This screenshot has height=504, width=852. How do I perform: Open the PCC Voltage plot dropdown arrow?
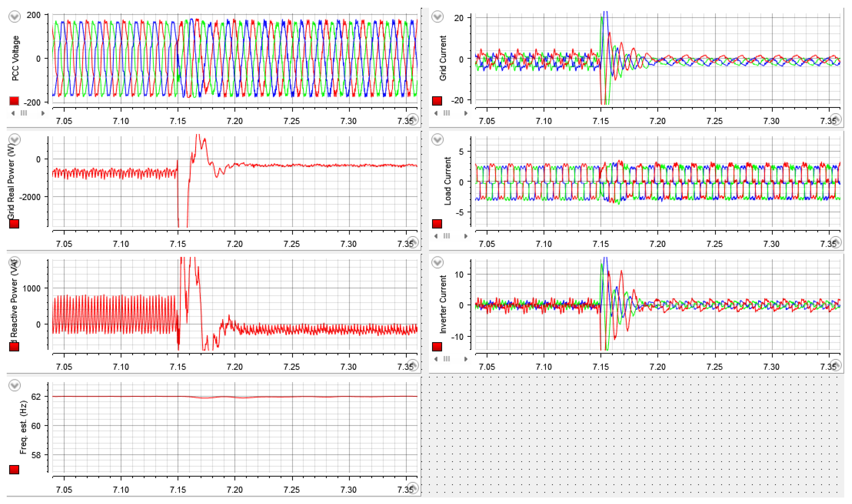click(x=14, y=16)
